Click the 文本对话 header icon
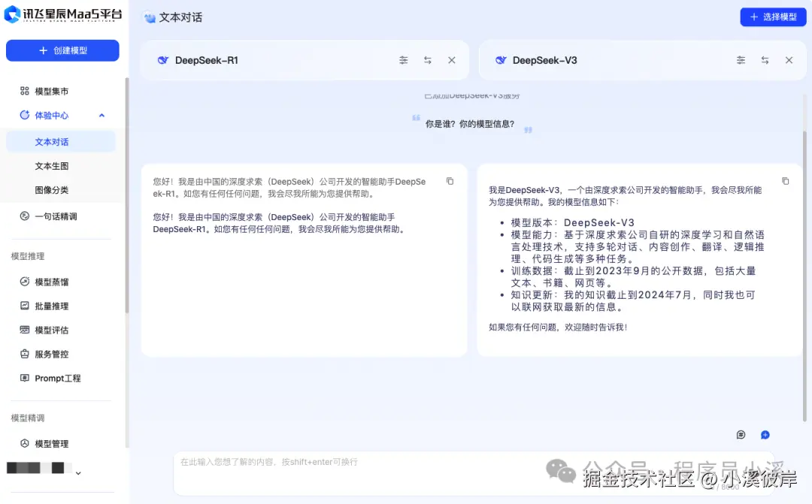This screenshot has width=812, height=504. (150, 17)
